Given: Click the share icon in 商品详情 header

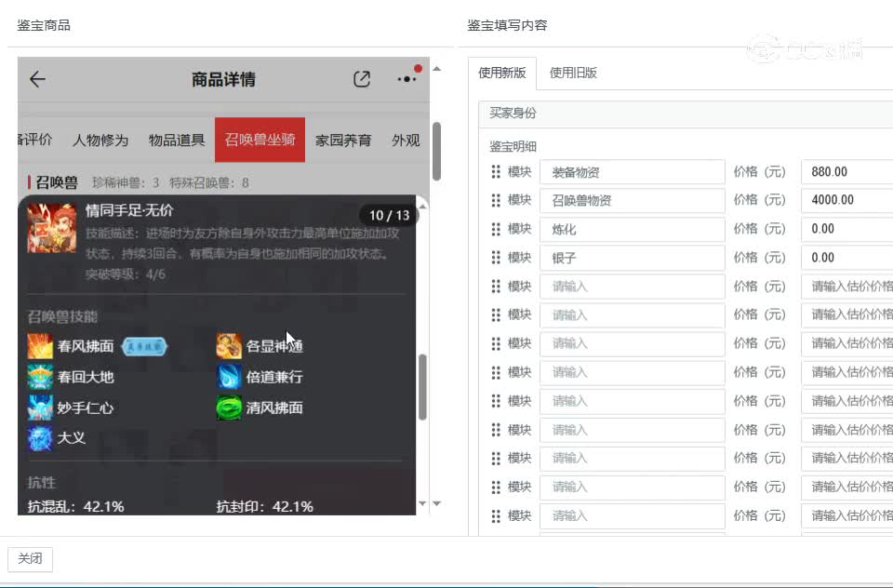Looking at the screenshot, I should point(361,80).
